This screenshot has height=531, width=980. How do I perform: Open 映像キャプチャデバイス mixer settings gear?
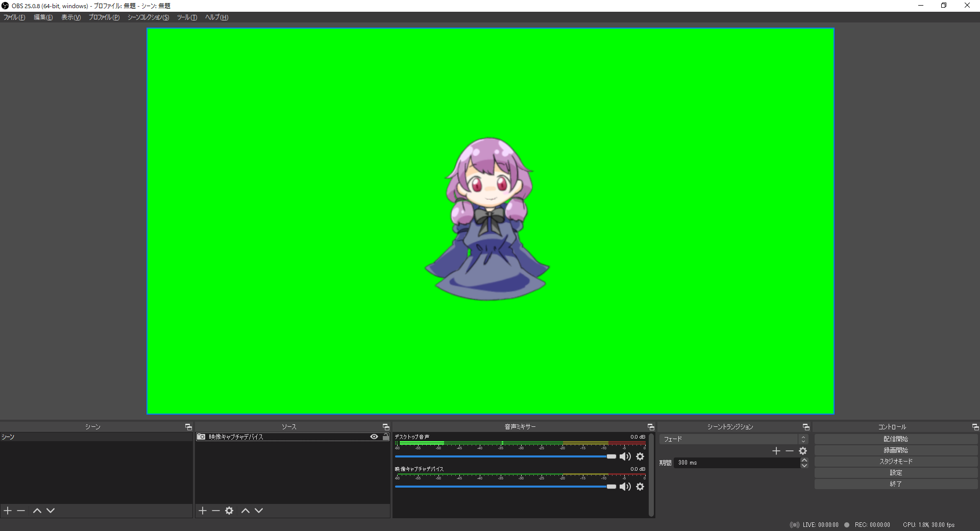(640, 487)
